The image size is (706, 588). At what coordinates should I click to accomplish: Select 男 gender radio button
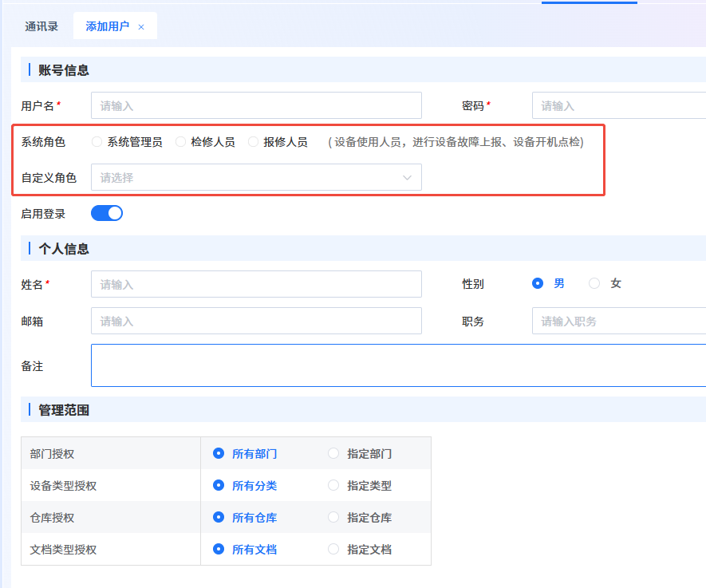[x=538, y=283]
